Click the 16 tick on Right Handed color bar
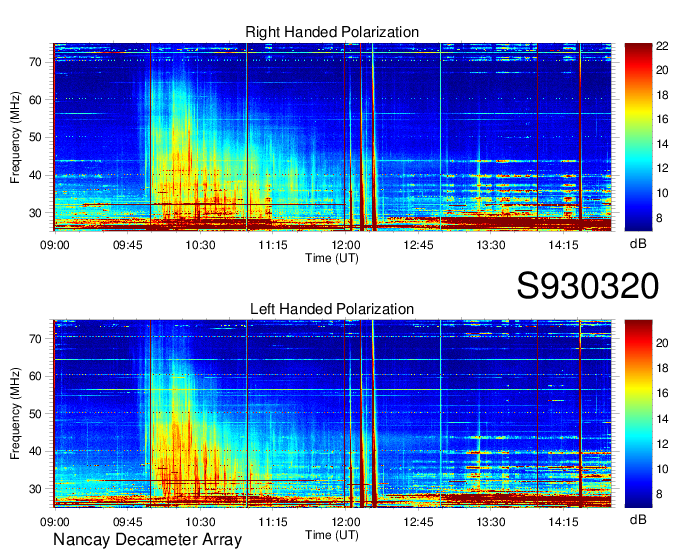The image size is (680, 552). pyautogui.click(x=662, y=119)
